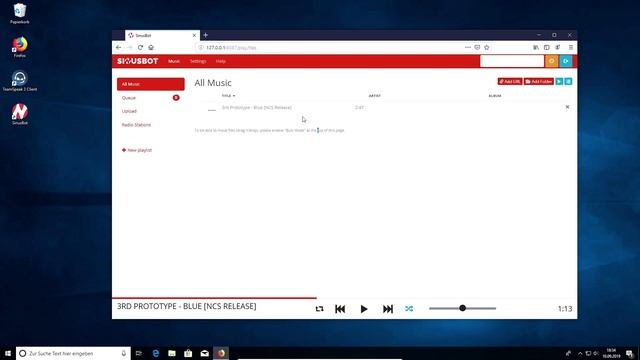Image resolution: width=640 pixels, height=360 pixels.
Task: Click the 1:13 time display
Action: [x=565, y=309]
